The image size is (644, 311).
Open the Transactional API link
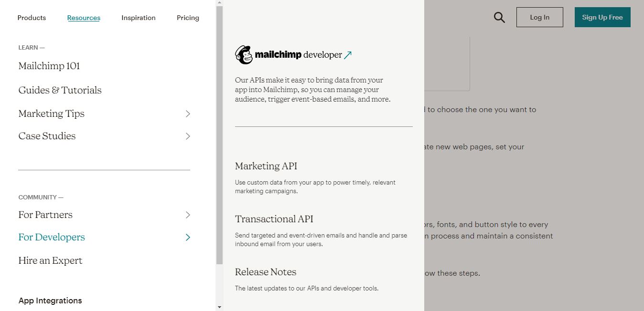pyautogui.click(x=274, y=219)
